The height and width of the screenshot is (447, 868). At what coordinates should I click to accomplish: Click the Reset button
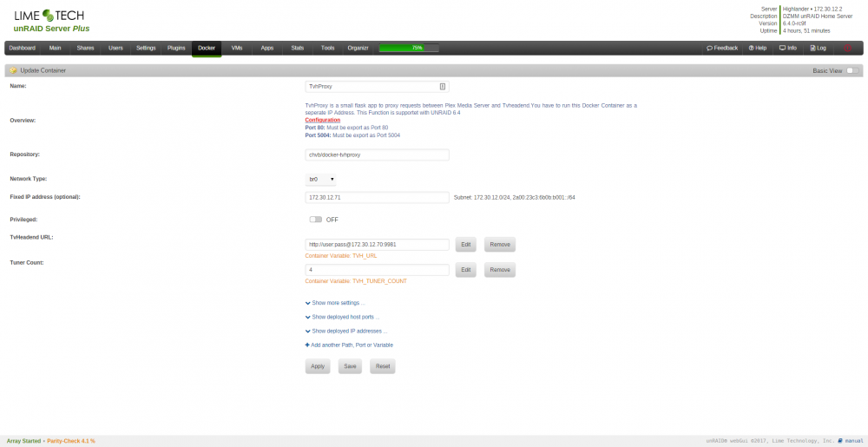point(383,366)
